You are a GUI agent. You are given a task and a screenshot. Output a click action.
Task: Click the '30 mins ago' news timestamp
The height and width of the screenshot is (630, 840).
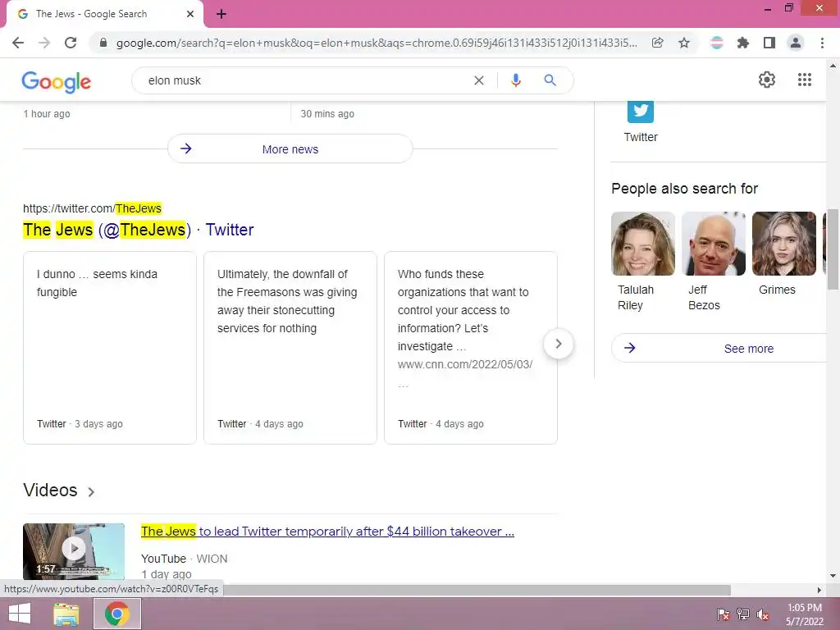click(327, 113)
